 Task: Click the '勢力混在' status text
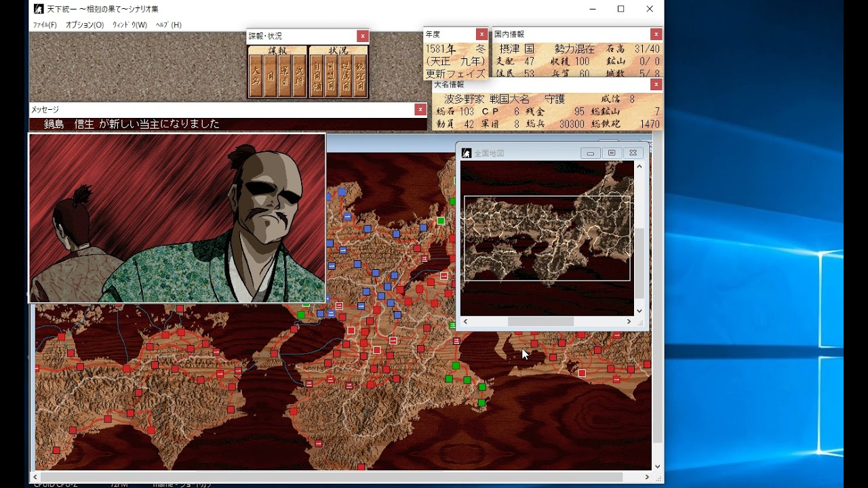pyautogui.click(x=574, y=49)
